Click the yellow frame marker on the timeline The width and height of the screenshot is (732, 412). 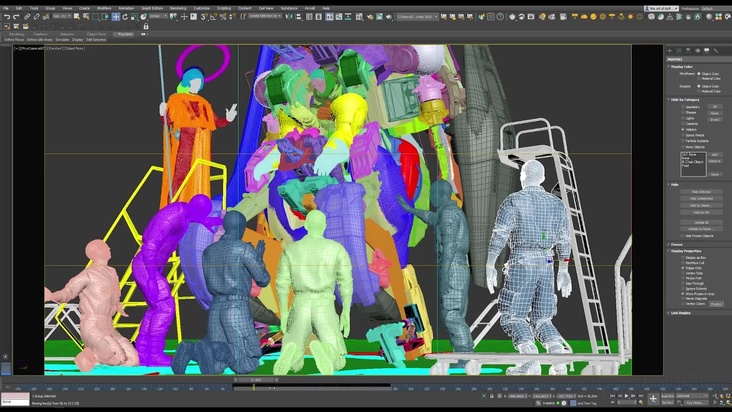254,387
